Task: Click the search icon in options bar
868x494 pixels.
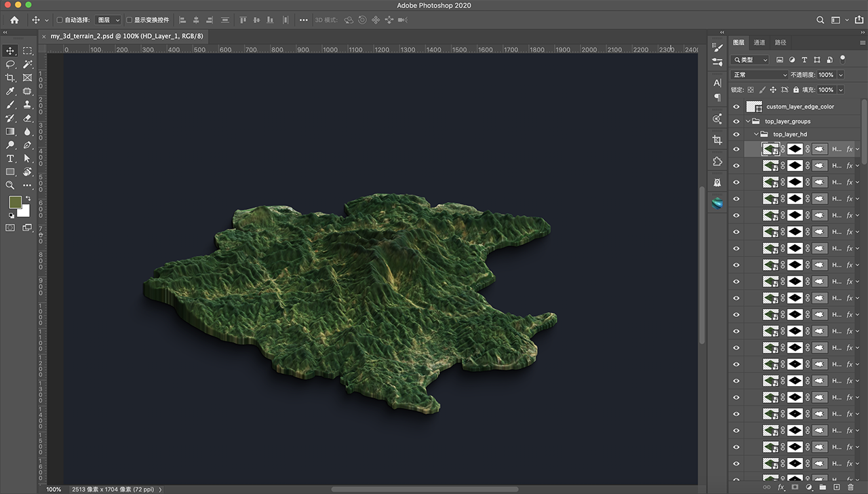Action: pyautogui.click(x=821, y=20)
